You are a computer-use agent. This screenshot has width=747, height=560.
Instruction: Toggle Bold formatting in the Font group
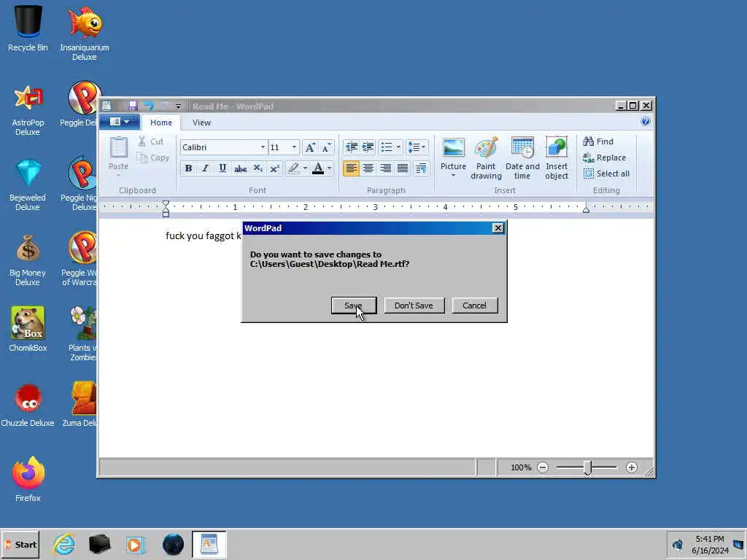(188, 168)
